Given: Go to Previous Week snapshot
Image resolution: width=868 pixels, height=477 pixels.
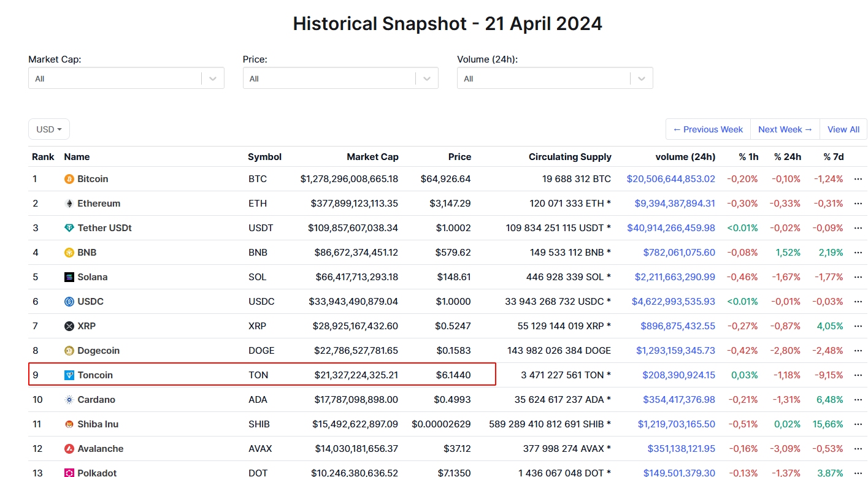Looking at the screenshot, I should click(708, 129).
